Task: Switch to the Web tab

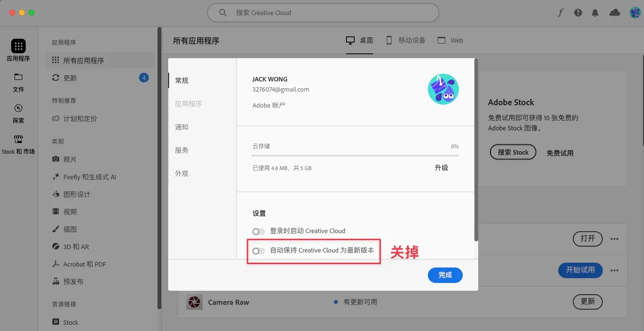Action: 450,40
